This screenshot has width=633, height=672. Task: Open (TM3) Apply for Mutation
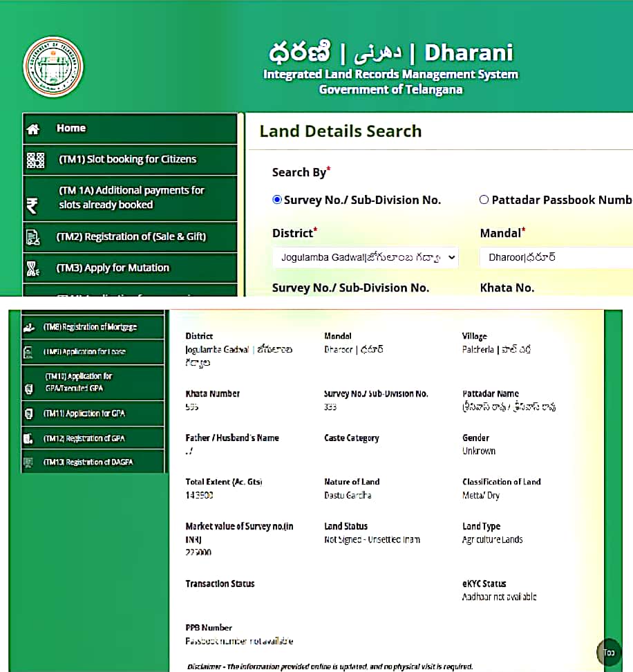(x=130, y=268)
